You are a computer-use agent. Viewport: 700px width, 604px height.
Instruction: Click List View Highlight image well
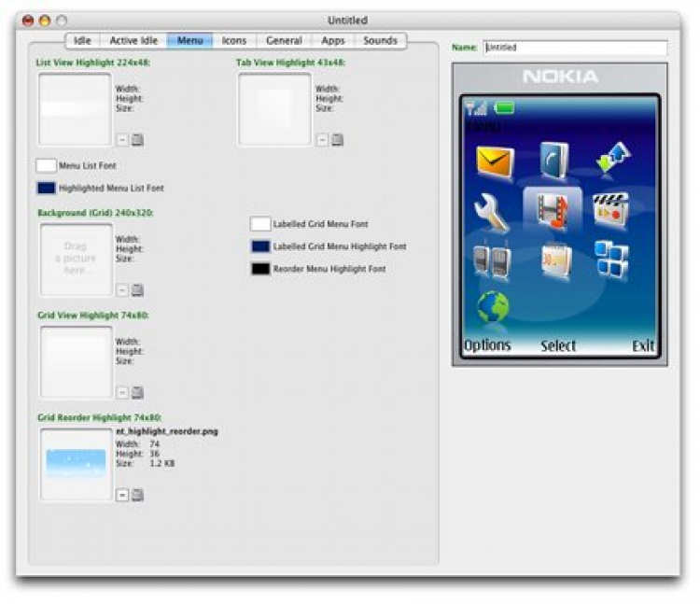coord(75,109)
